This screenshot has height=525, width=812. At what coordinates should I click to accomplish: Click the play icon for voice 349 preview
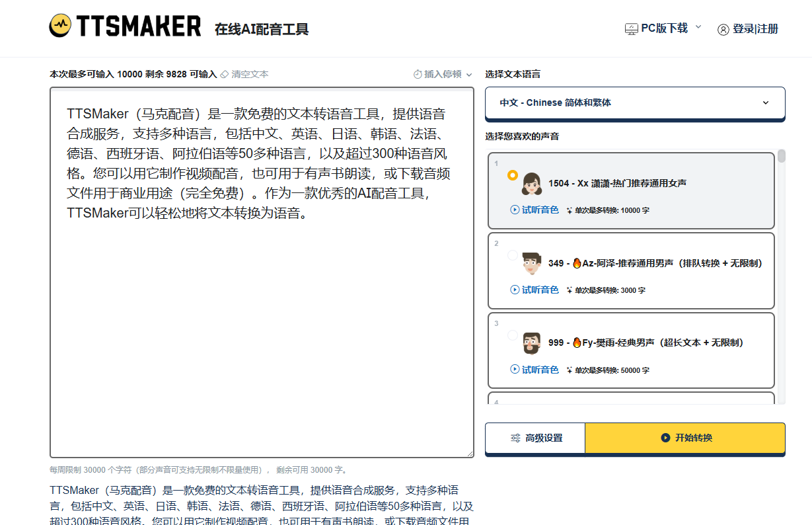[515, 290]
